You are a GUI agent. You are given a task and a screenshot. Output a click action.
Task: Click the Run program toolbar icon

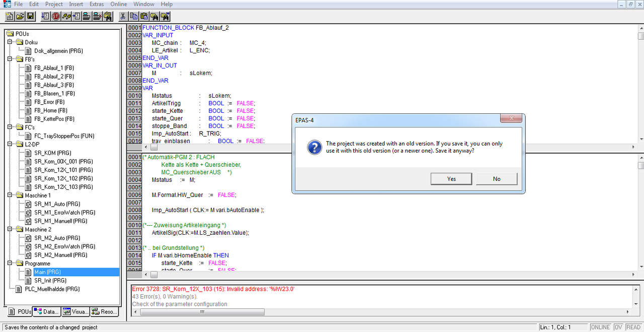pyautogui.click(x=46, y=16)
